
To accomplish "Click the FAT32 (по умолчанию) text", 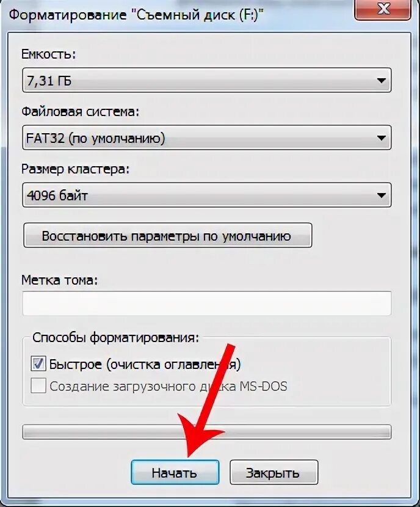I will 95,139.
